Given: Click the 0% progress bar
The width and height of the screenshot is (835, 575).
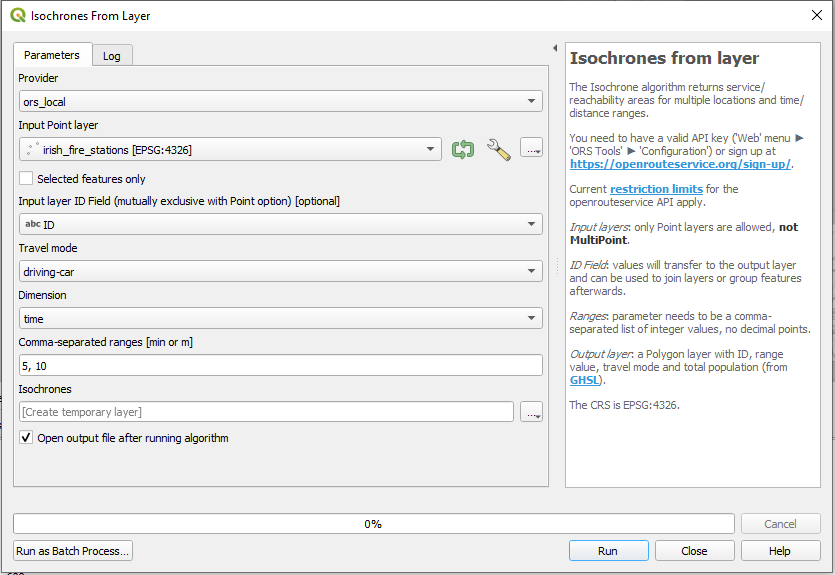Looking at the screenshot, I should pos(373,523).
